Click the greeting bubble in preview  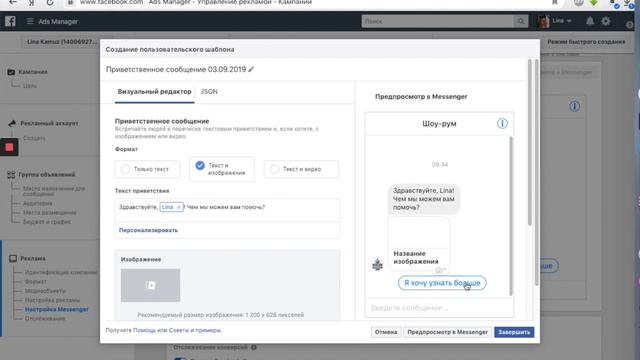424,199
